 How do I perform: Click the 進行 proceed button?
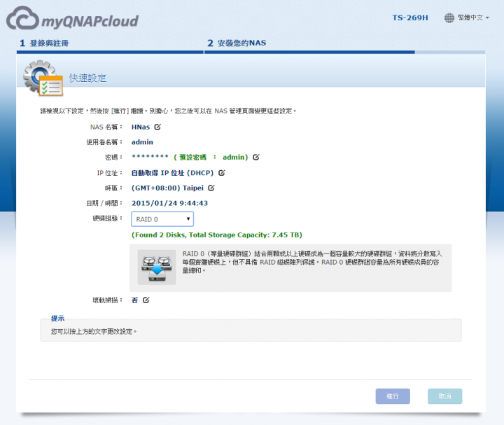393,396
